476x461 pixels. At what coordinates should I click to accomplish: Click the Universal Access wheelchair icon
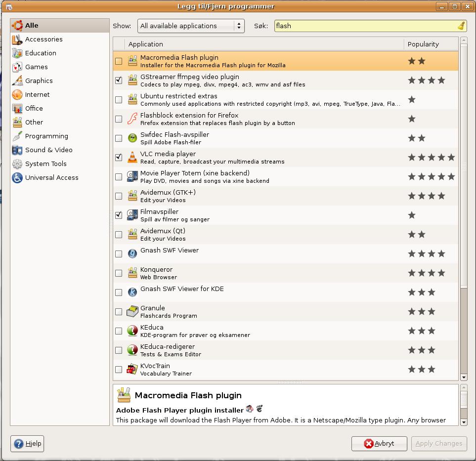pyautogui.click(x=17, y=177)
